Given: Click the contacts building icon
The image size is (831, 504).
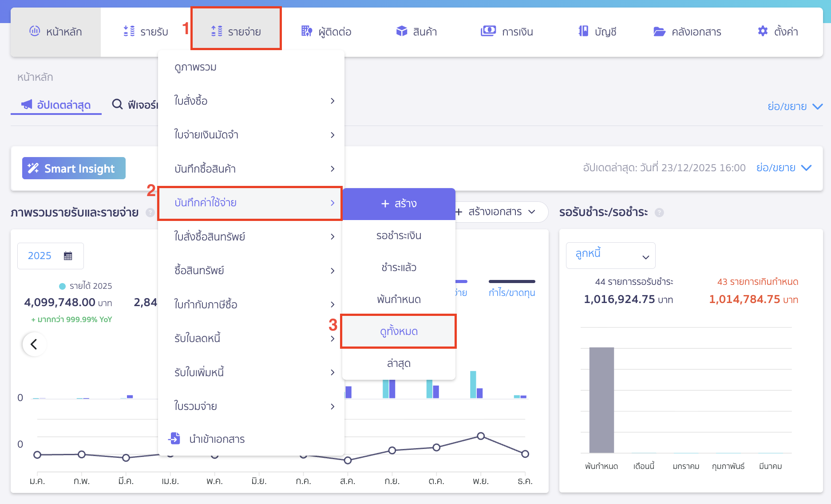Looking at the screenshot, I should [306, 31].
